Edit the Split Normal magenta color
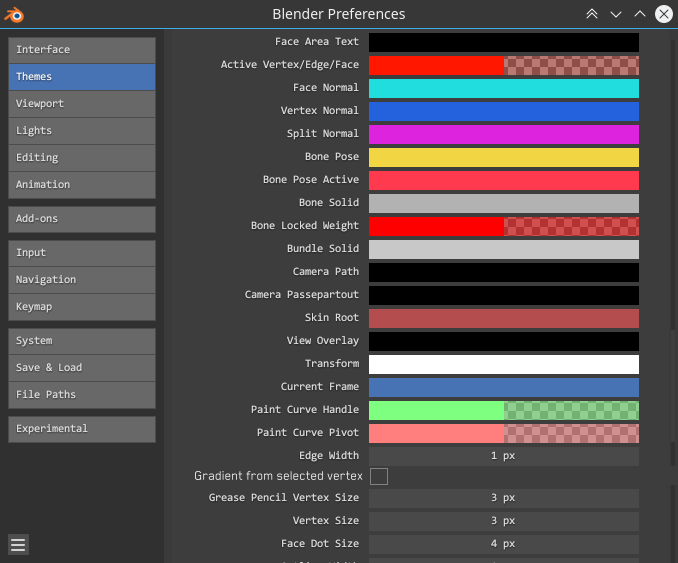 click(504, 134)
